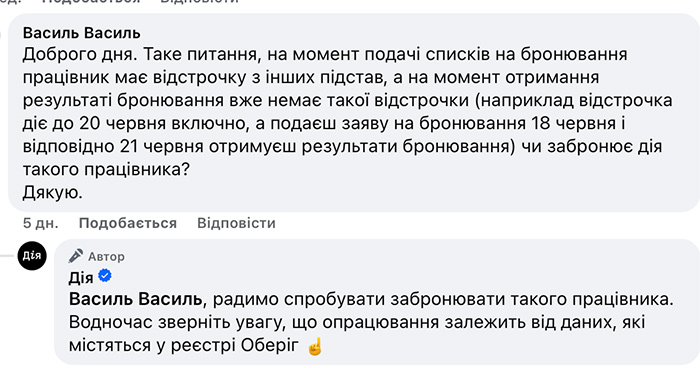The image size is (700, 368).
Task: Open the Дія round profile avatar
Action: click(x=32, y=255)
